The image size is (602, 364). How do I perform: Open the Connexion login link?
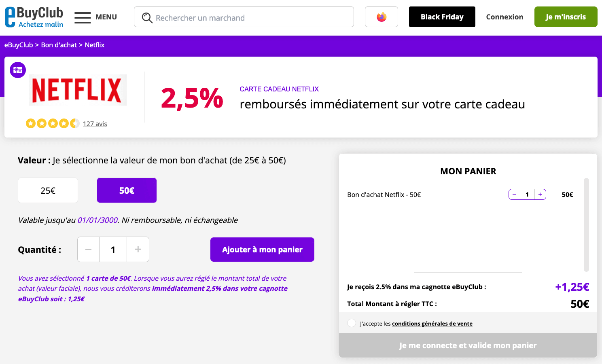tap(504, 17)
